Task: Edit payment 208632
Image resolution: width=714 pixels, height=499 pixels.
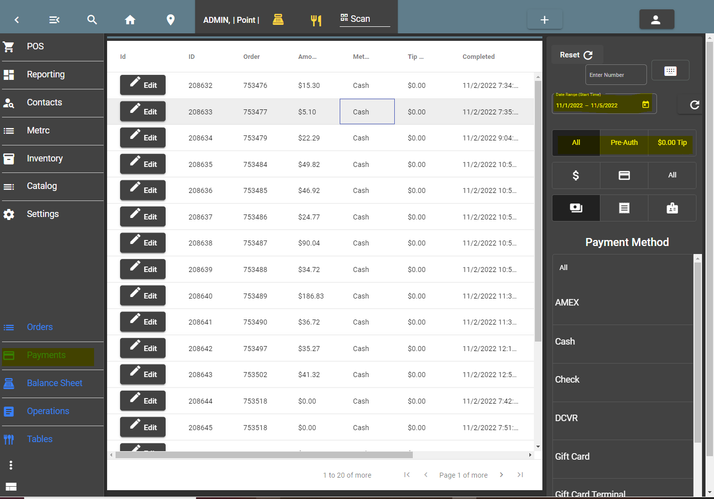Action: click(x=143, y=85)
